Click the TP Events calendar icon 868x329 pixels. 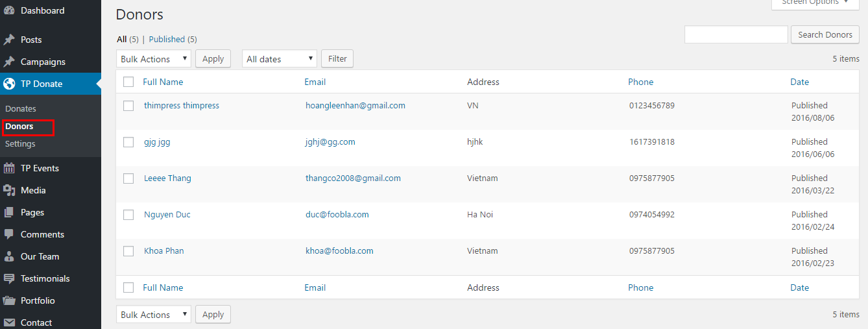coord(9,168)
